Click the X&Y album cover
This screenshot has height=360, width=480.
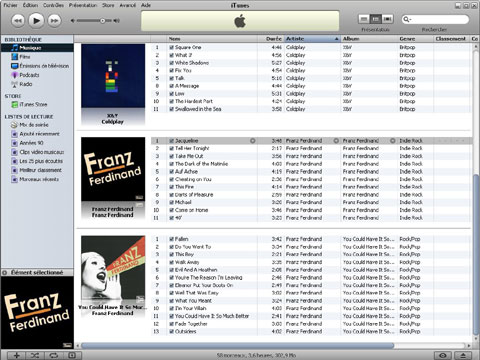pyautogui.click(x=113, y=76)
